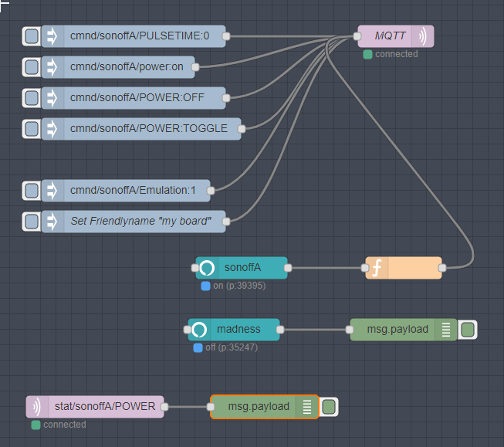Toggle the selected msg.payload debug node output
The height and width of the screenshot is (447, 504).
point(328,407)
